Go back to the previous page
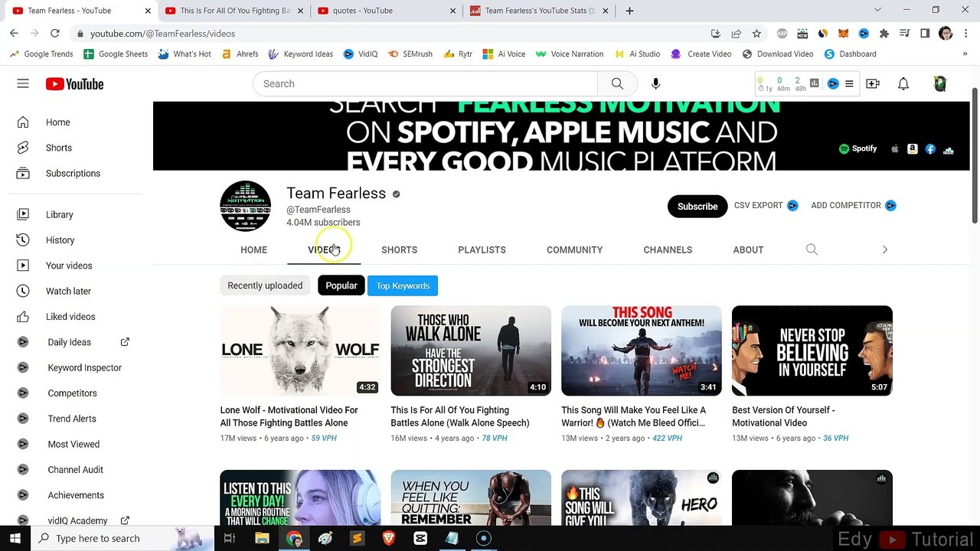The width and height of the screenshot is (980, 551). click(14, 34)
